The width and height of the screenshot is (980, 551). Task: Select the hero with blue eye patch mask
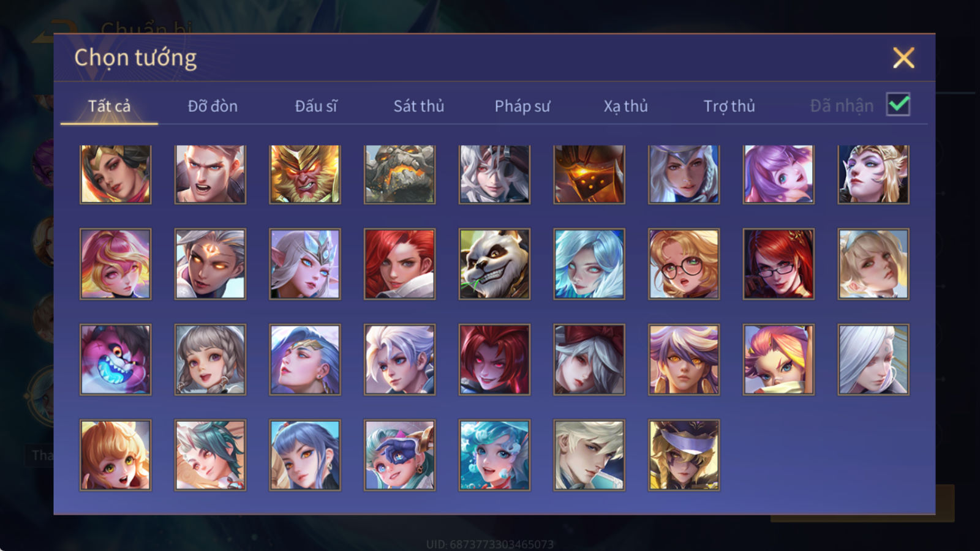click(x=400, y=455)
